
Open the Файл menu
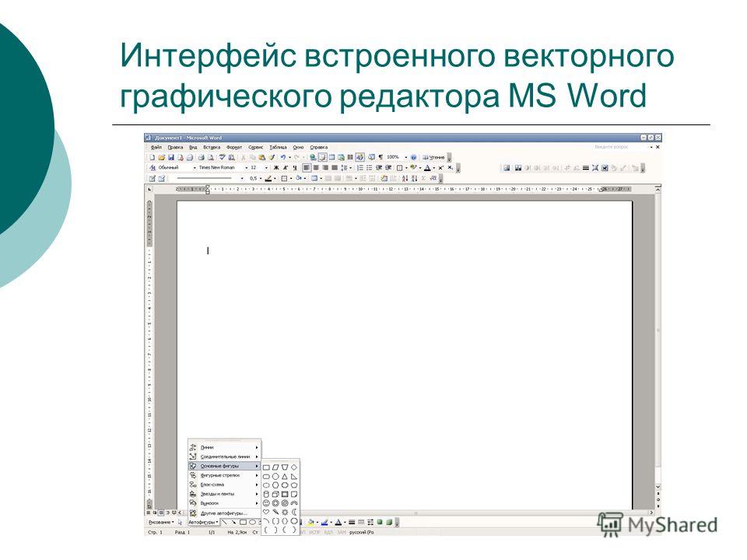click(x=156, y=147)
